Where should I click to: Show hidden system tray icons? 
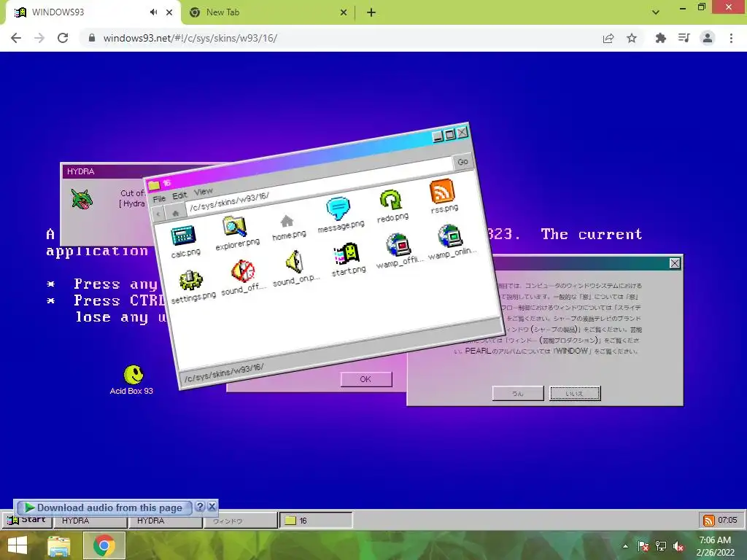point(625,546)
